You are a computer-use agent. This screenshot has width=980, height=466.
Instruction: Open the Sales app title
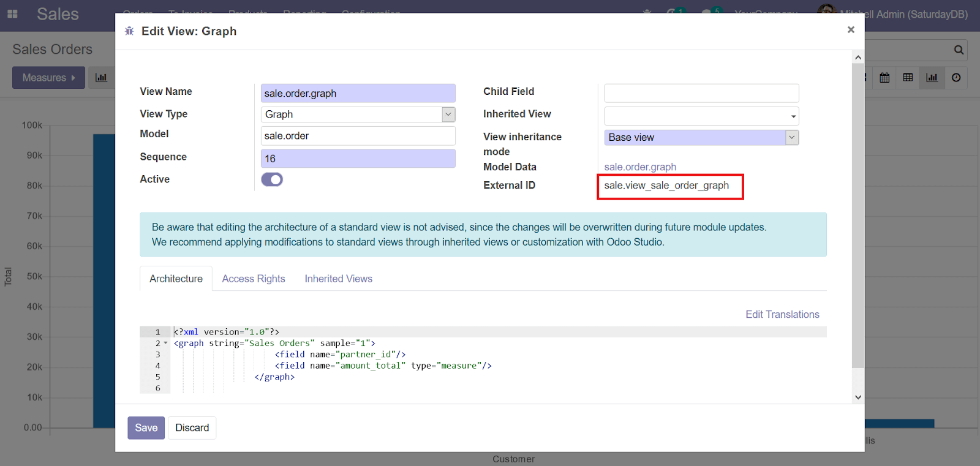coord(58,14)
